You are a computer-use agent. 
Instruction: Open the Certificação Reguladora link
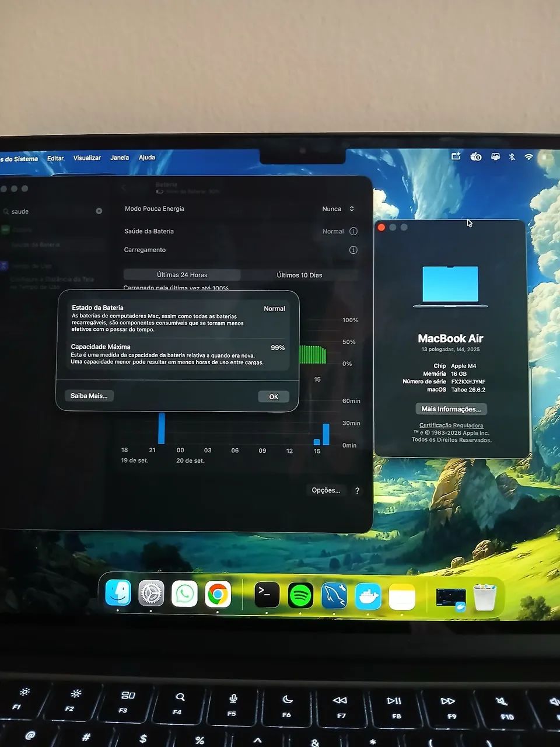tap(451, 425)
